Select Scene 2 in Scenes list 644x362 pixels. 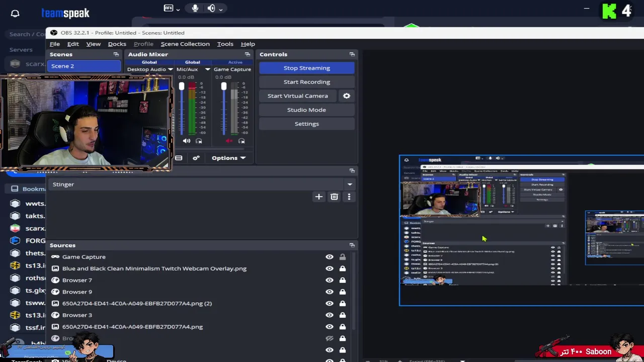85,66
